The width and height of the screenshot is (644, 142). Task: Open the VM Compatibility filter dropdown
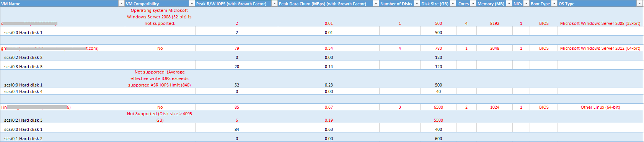coord(192,3)
